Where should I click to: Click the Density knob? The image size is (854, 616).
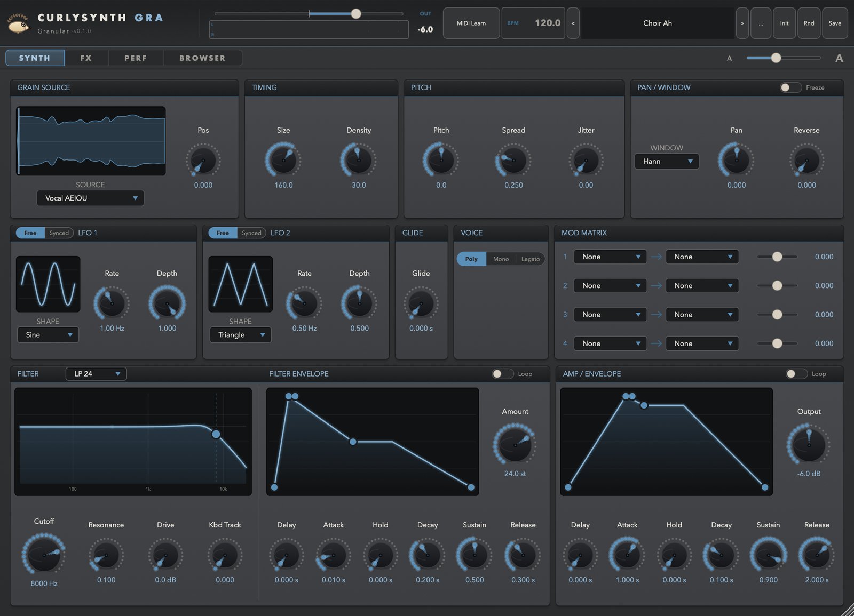coord(359,160)
